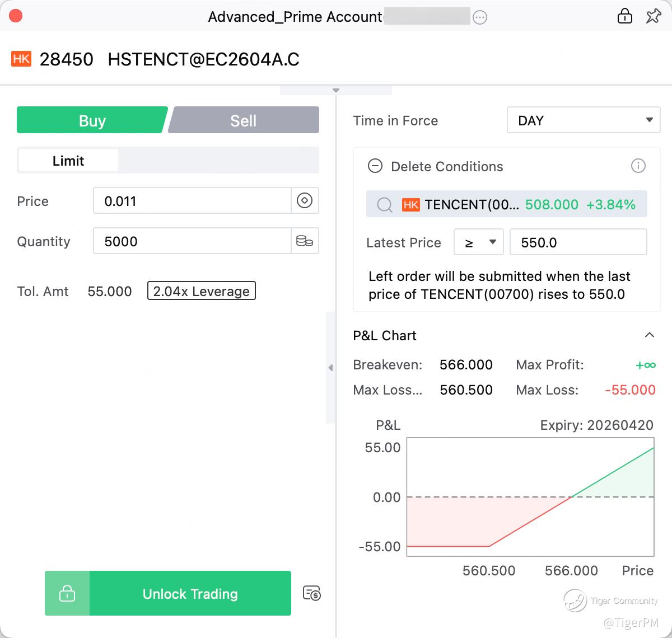Open Time in Force DAY dropdown
The image size is (672, 638).
[x=584, y=120]
